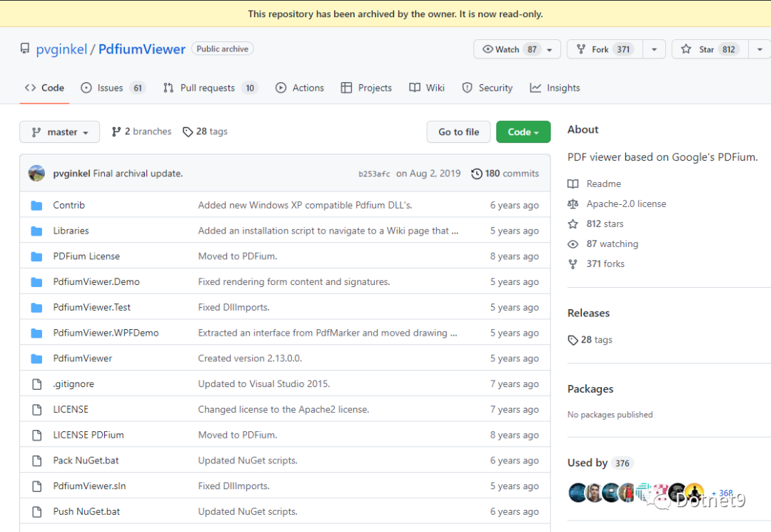Click the PdfiumViewer.Demo folder icon
The image size is (771, 532).
(37, 282)
